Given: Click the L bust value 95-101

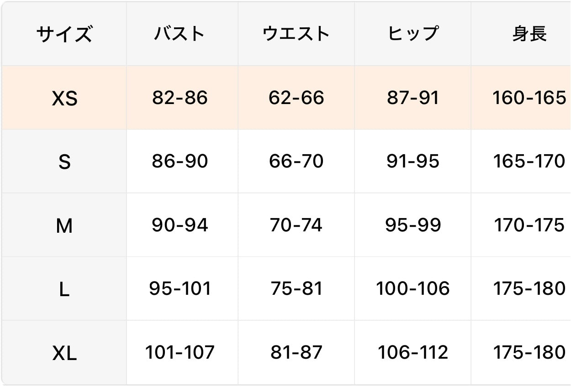Looking at the screenshot, I should click(x=180, y=288).
